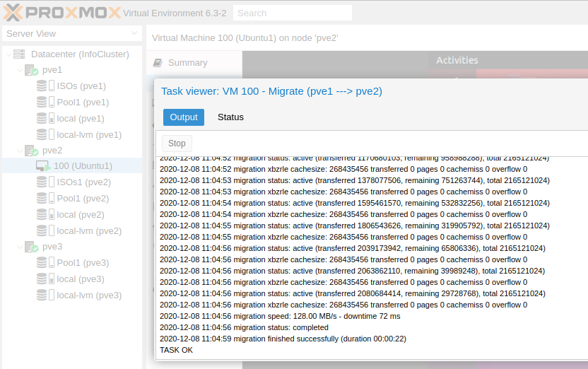Select local-lvm (pve2) storage
The width and height of the screenshot is (588, 369).
[x=89, y=231]
